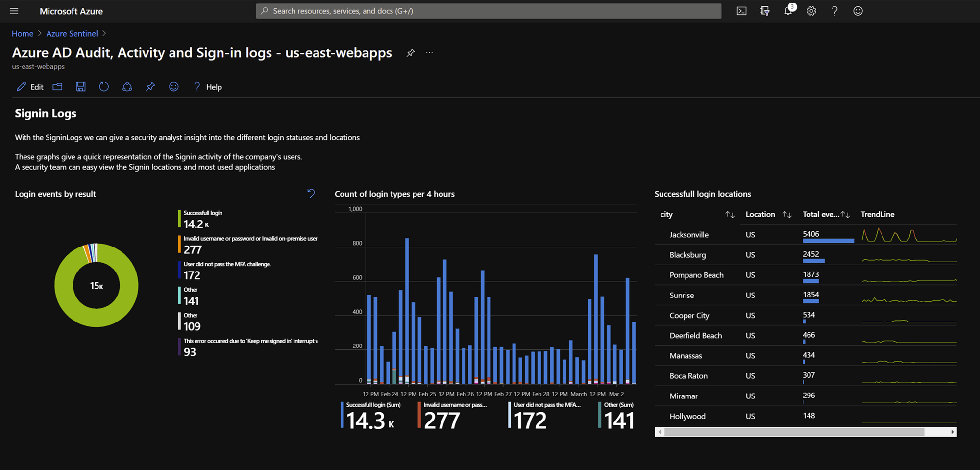
Task: Focus the search resources field
Action: pos(489,11)
